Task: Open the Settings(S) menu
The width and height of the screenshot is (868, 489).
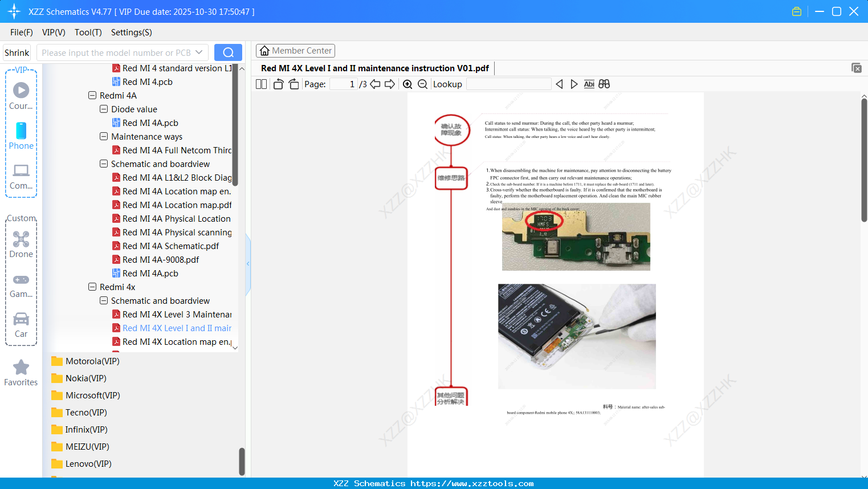Action: pos(131,32)
